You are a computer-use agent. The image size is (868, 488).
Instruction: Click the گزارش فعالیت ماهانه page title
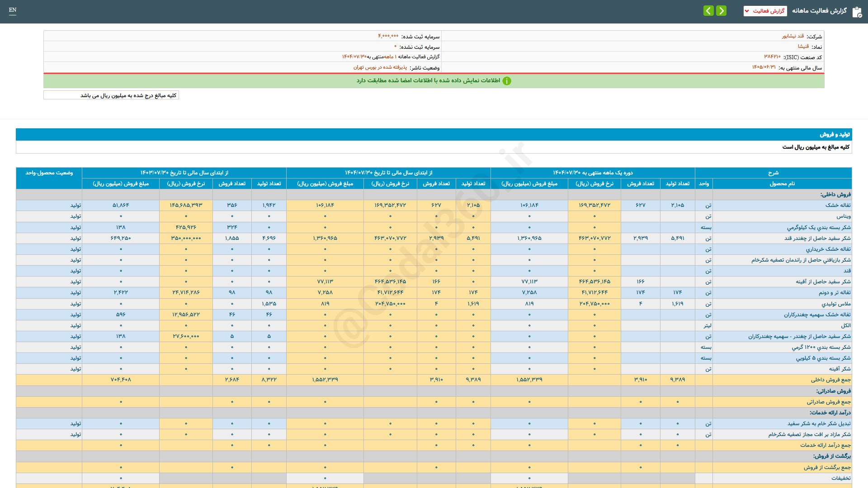click(819, 11)
